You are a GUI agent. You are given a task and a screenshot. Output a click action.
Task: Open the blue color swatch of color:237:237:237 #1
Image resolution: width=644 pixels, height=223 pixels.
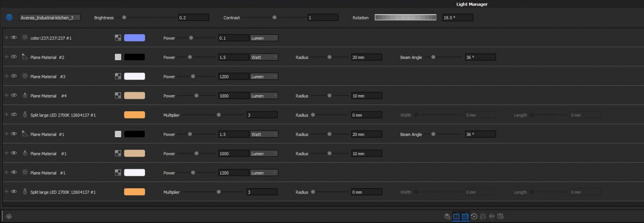coord(134,38)
